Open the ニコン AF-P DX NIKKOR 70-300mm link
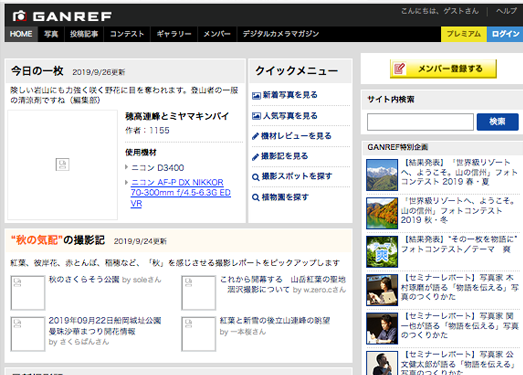 [180, 193]
